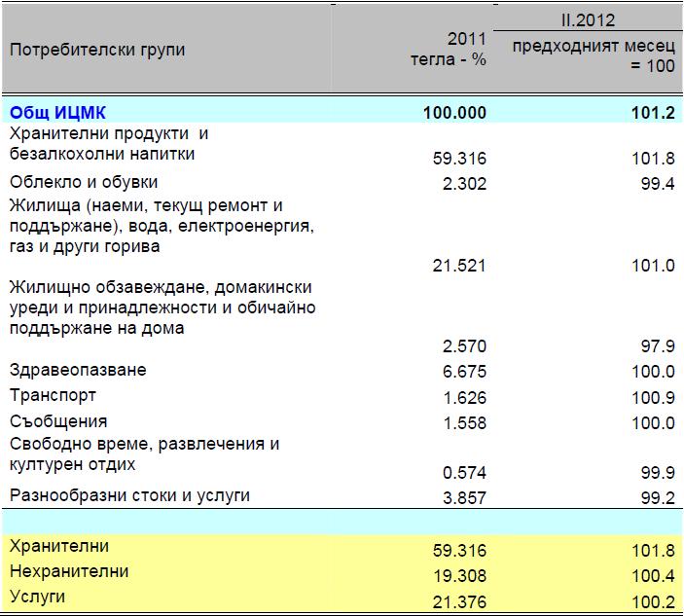The image size is (684, 616).
Task: Select the index value 99.4
Action: [x=658, y=184]
